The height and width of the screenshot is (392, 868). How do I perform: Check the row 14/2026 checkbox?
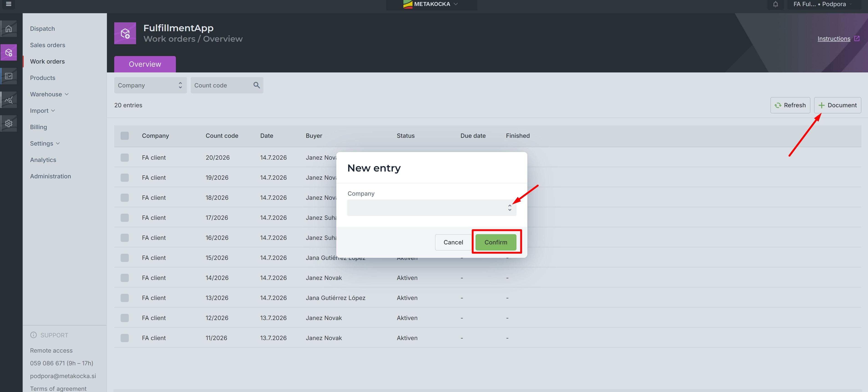click(125, 278)
